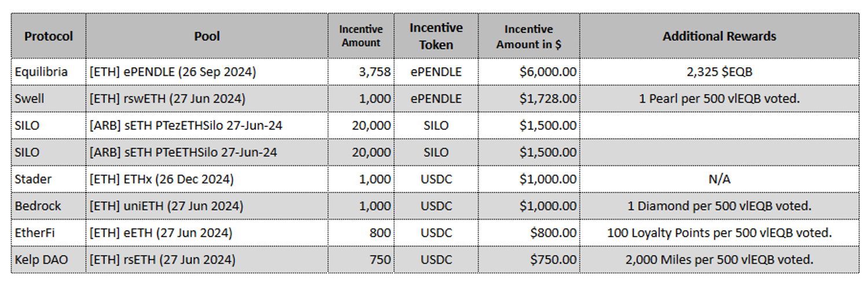Select the 2,325 $EQB rewards cell
868x284 pixels.
click(x=719, y=72)
